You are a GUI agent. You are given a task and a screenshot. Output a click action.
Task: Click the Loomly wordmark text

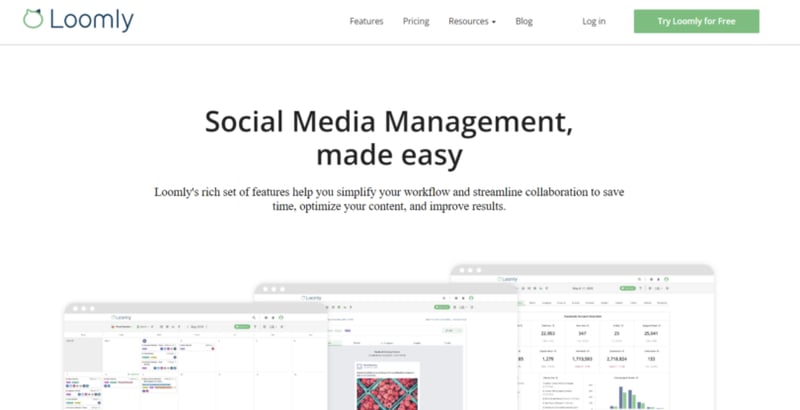tap(92, 20)
